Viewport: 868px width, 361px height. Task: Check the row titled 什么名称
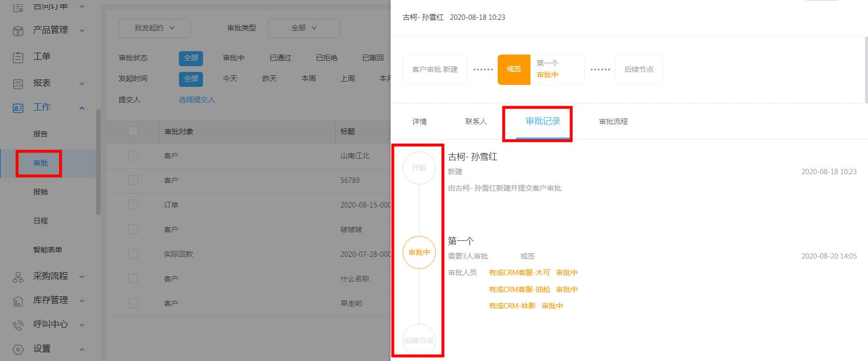click(x=133, y=278)
